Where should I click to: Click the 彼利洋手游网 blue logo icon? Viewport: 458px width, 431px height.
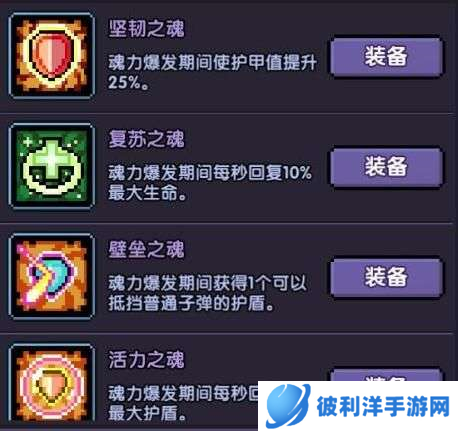click(x=287, y=406)
